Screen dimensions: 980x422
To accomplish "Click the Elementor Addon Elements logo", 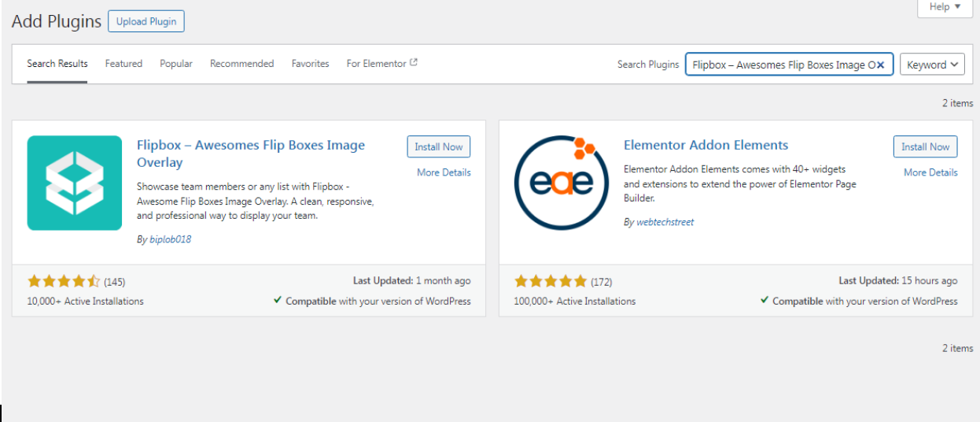I will (561, 183).
